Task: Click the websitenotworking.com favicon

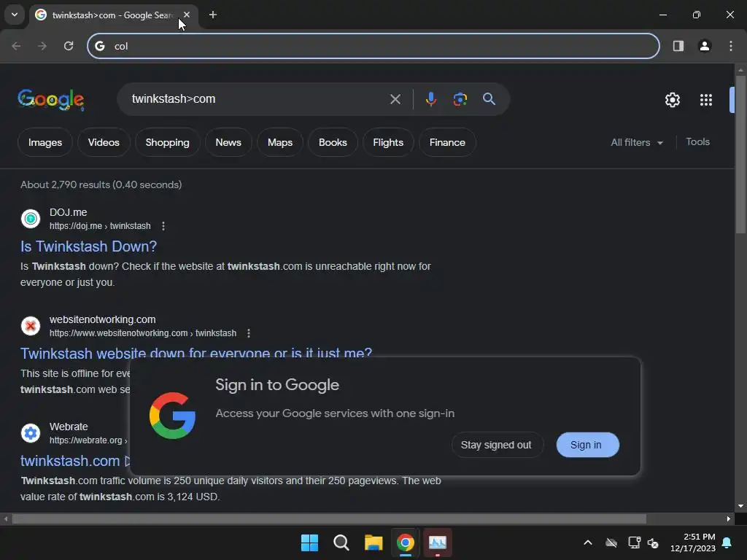Action: click(31, 326)
